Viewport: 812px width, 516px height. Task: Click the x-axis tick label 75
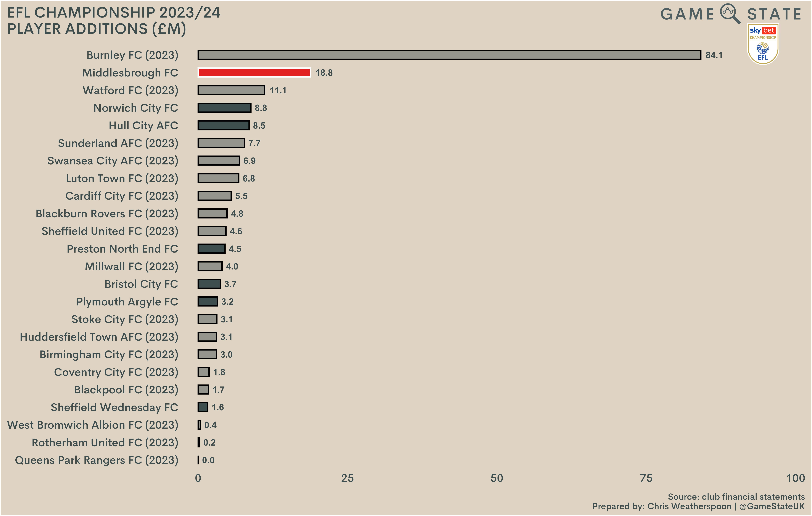646,478
